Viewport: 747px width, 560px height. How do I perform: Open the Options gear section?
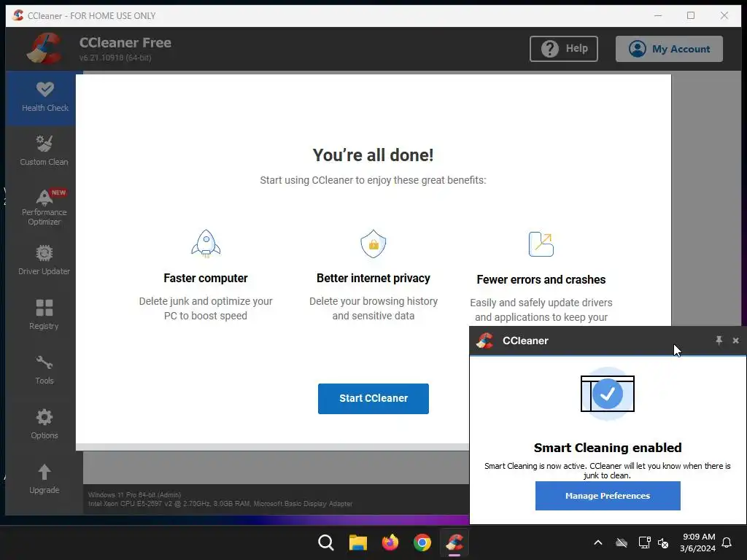(x=44, y=424)
